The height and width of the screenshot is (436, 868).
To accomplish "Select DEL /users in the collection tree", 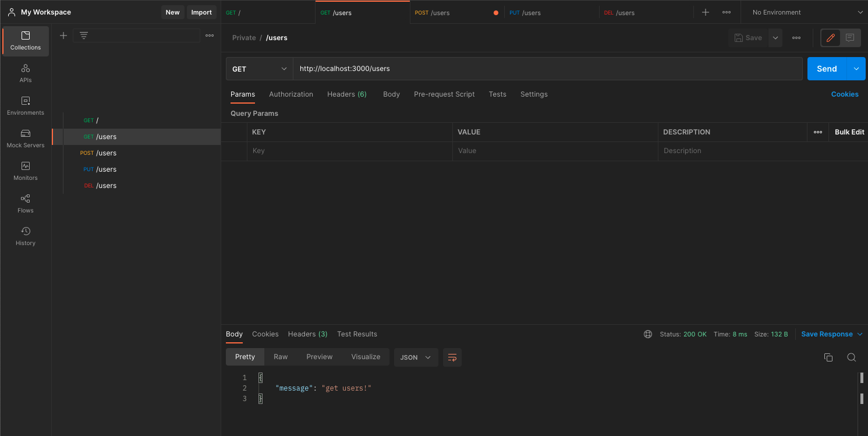I will point(136,186).
